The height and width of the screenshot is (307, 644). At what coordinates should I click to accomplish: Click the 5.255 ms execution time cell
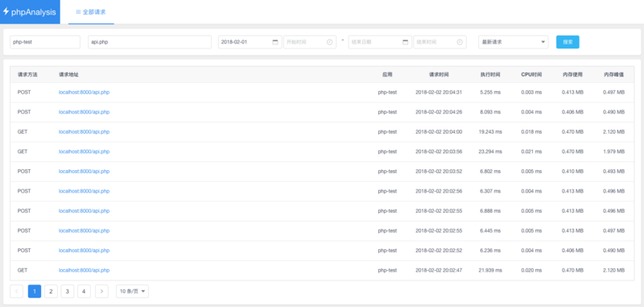tap(490, 93)
